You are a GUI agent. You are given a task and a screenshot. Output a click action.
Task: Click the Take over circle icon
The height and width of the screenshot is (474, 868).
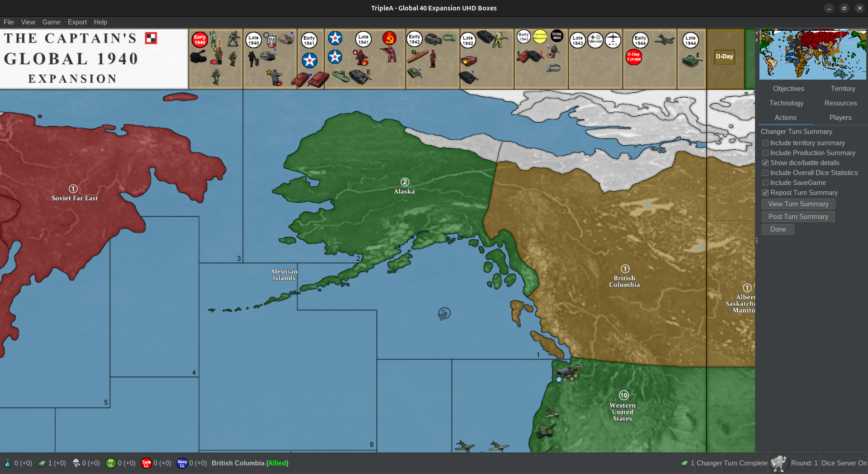[x=595, y=40]
